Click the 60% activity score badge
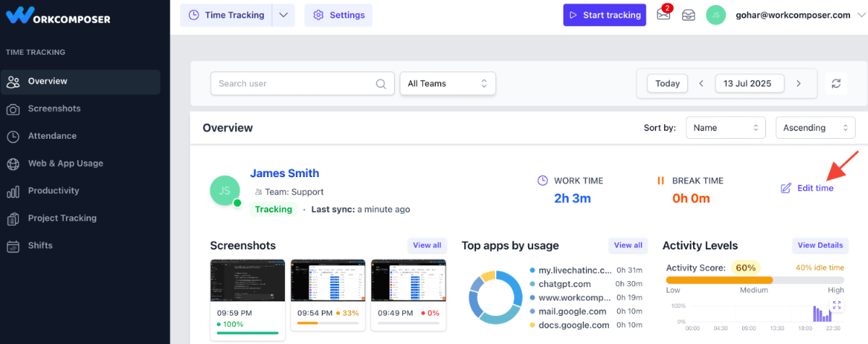This screenshot has width=868, height=344. click(x=745, y=267)
